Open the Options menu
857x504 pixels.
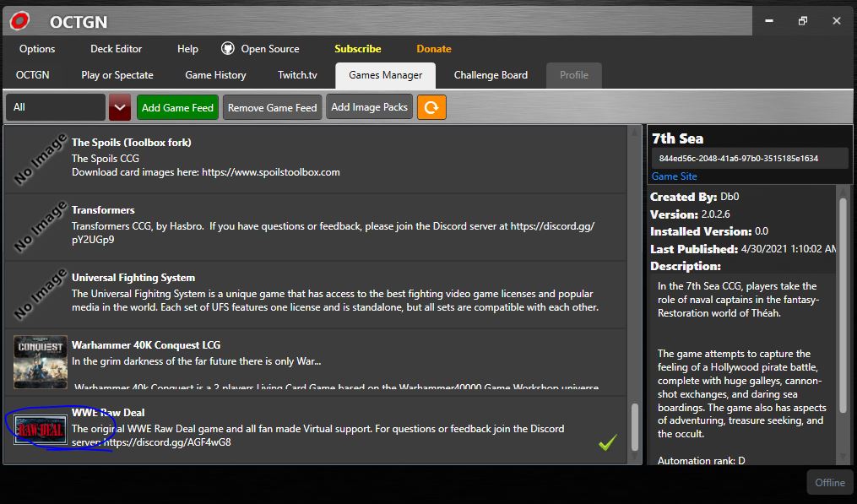[37, 49]
